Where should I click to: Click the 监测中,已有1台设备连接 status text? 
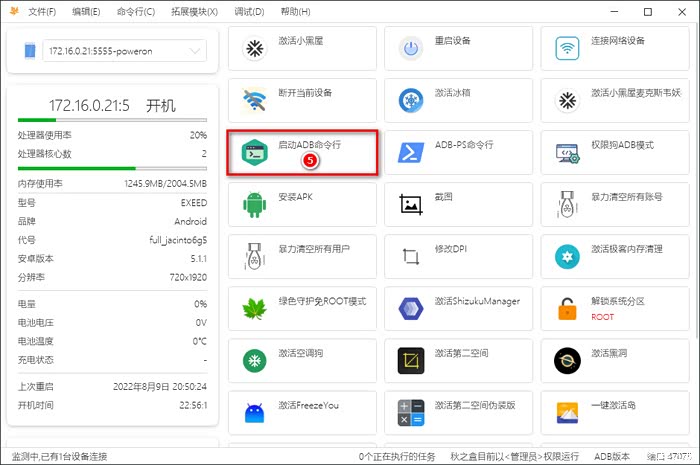59,457
